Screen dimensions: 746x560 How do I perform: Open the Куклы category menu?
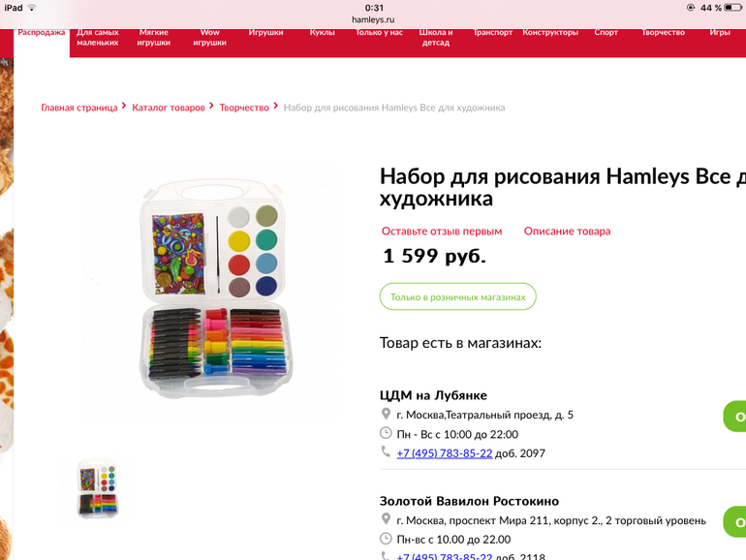(322, 32)
